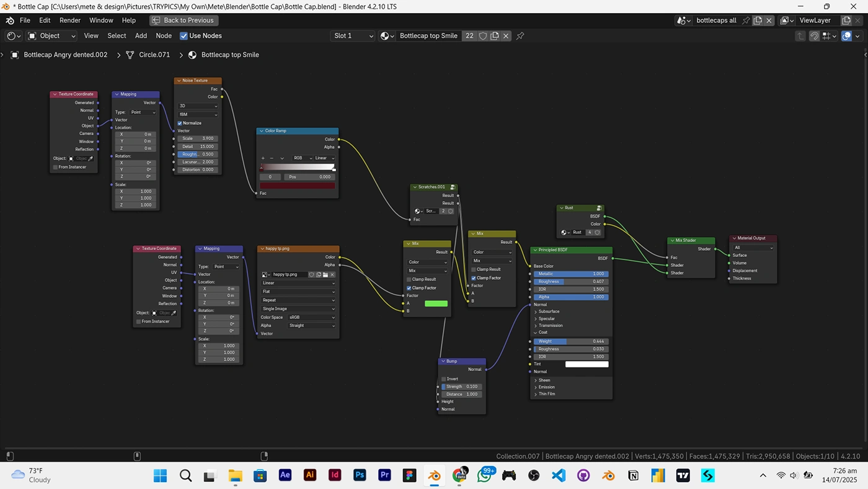Unlink the Bottlecap top Smile material
The image size is (868, 489).
[506, 36]
